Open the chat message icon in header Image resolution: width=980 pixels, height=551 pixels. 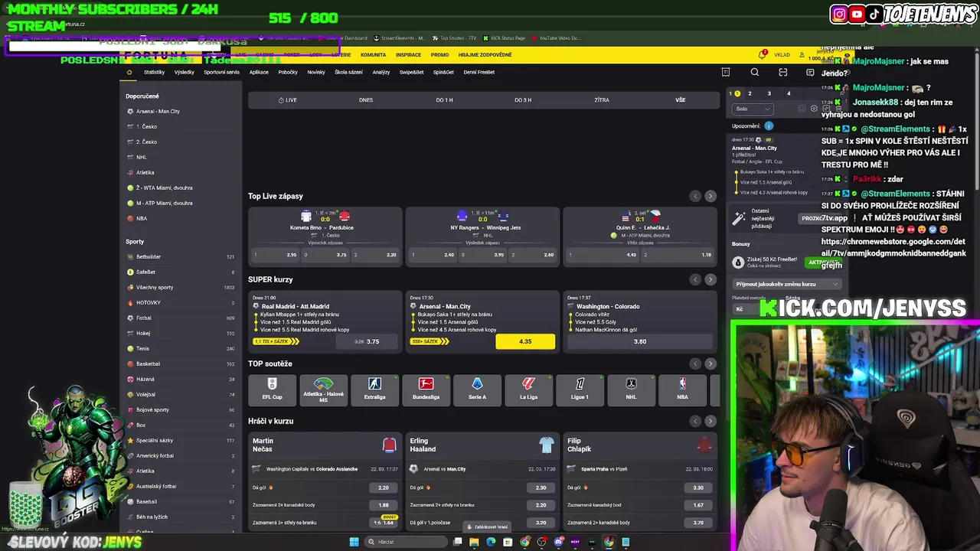[x=810, y=72]
